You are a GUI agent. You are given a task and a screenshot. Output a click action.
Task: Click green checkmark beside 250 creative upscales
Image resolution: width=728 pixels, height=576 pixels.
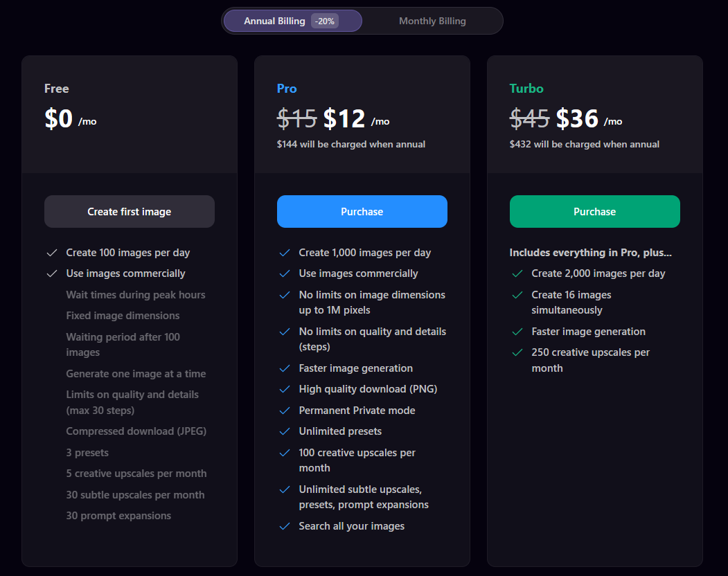pos(517,352)
